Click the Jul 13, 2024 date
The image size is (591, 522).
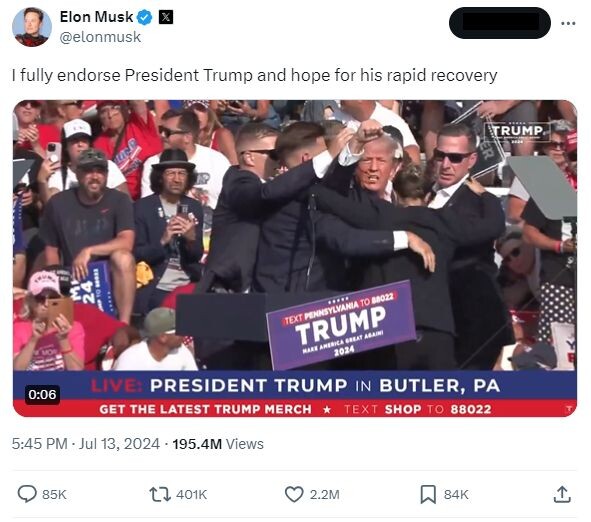point(119,444)
